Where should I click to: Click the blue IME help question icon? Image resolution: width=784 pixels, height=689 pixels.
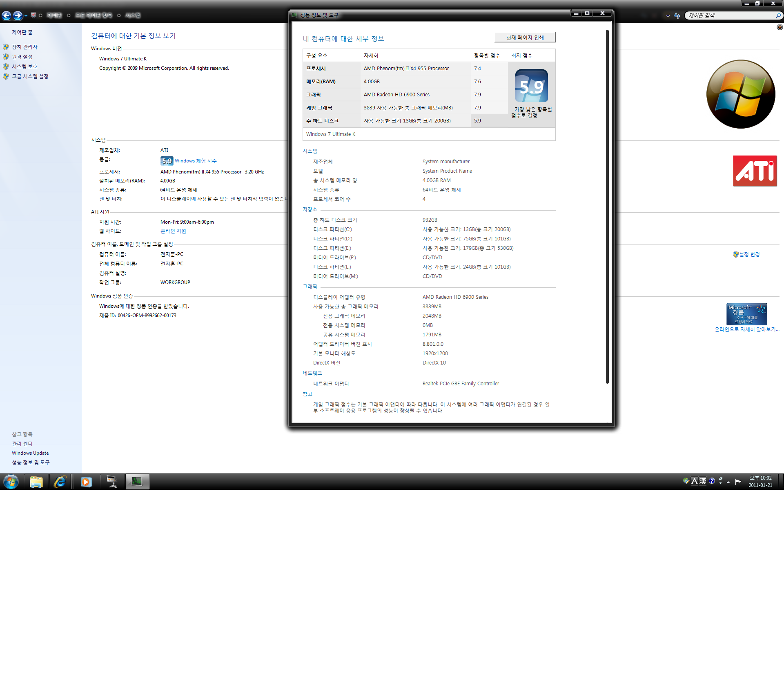coord(712,481)
